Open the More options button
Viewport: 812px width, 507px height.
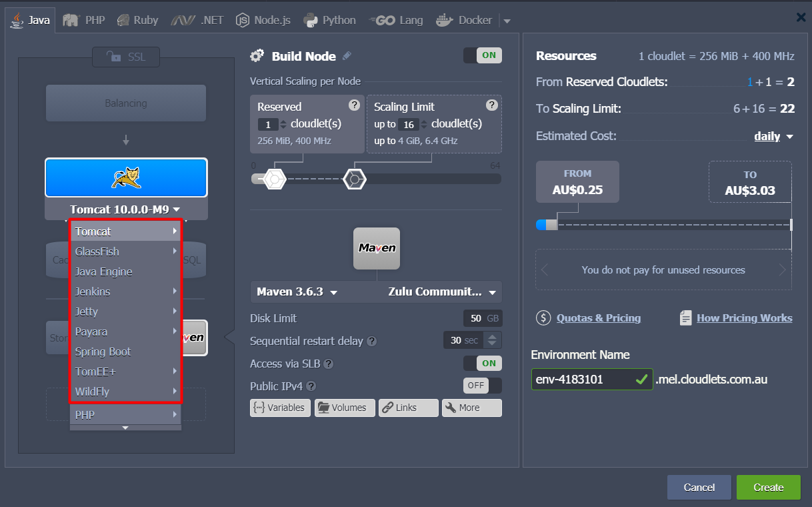471,408
